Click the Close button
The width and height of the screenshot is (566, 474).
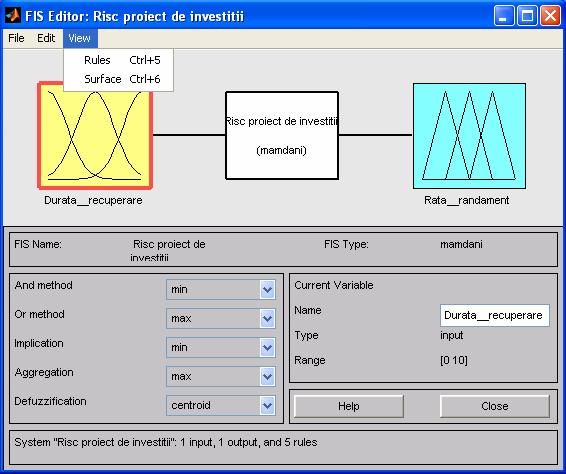[x=495, y=406]
